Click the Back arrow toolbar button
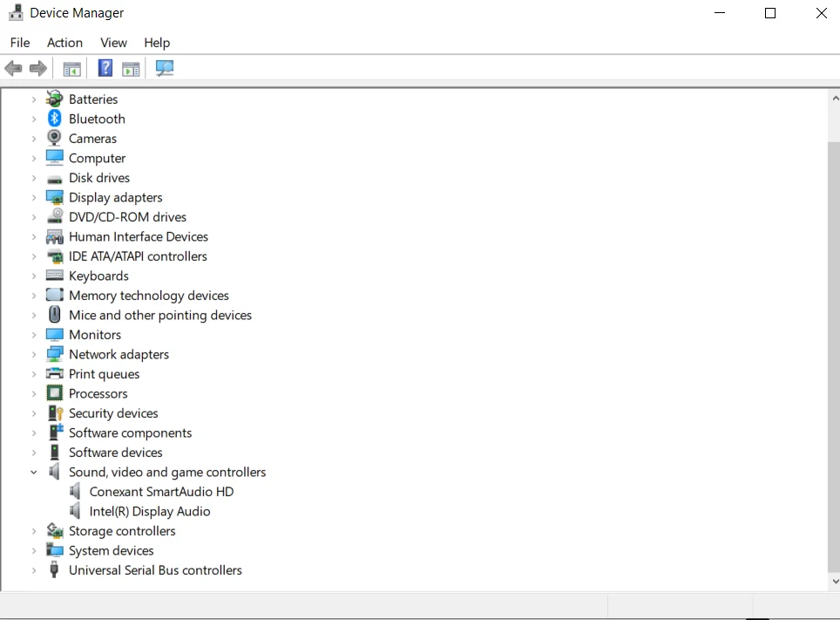The height and width of the screenshot is (620, 840). [13, 68]
